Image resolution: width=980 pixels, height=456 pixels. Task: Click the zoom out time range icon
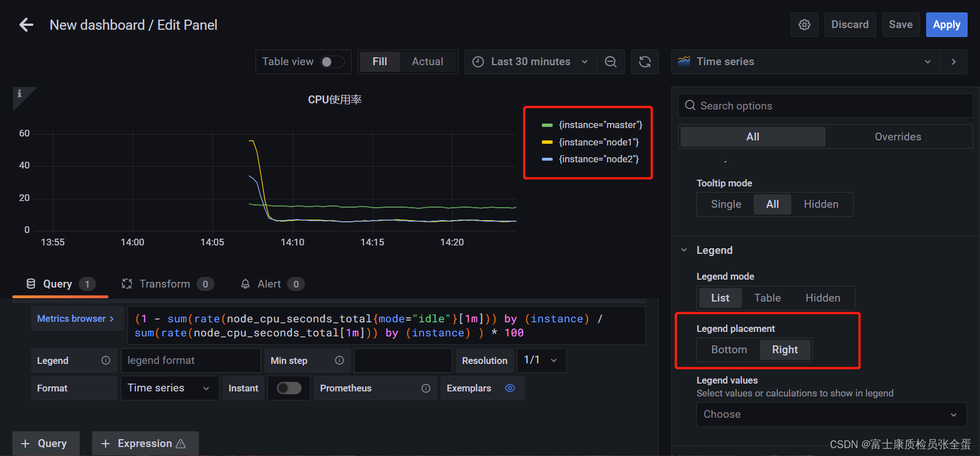point(610,62)
